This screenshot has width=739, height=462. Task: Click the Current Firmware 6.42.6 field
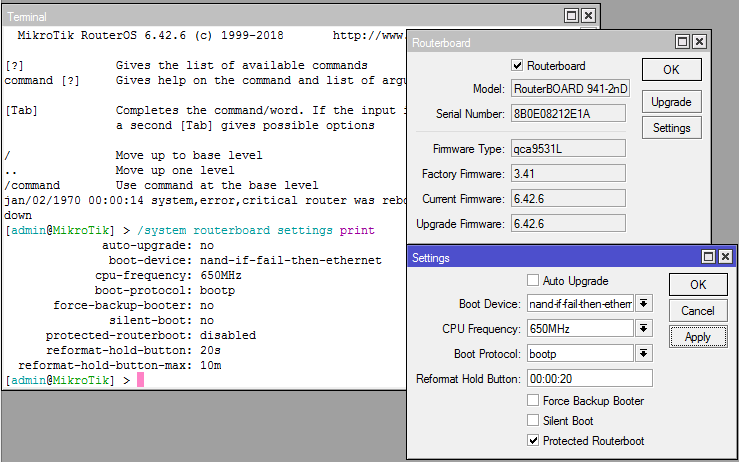click(568, 198)
